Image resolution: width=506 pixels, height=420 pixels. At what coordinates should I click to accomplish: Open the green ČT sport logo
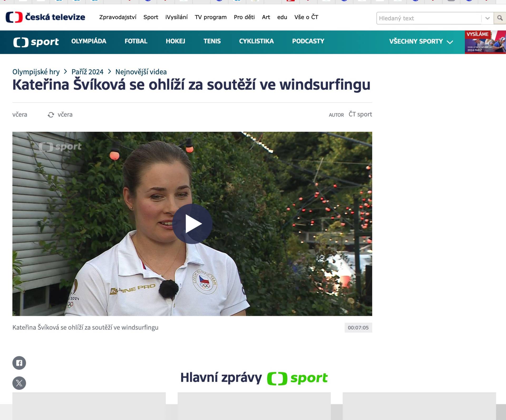(297, 378)
